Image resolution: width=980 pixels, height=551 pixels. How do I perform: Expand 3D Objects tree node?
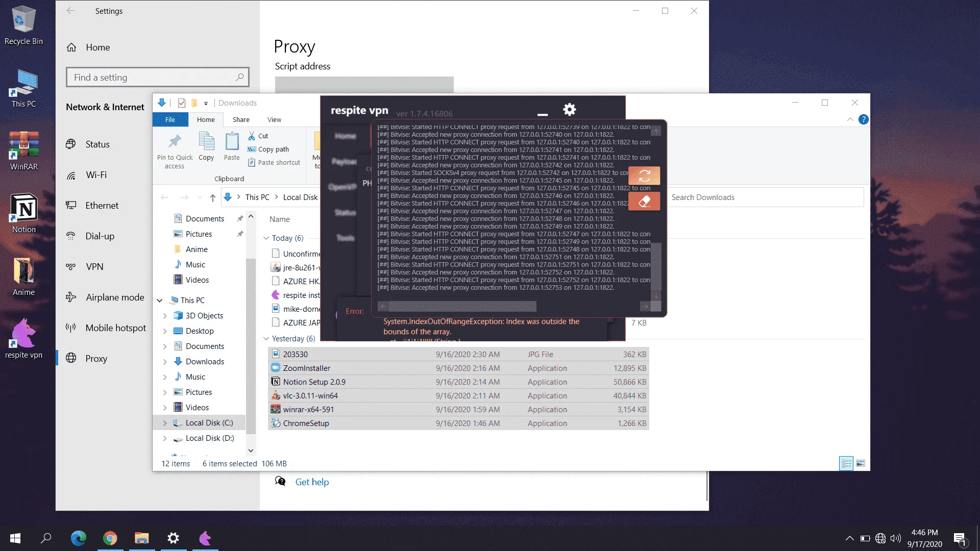click(x=165, y=316)
